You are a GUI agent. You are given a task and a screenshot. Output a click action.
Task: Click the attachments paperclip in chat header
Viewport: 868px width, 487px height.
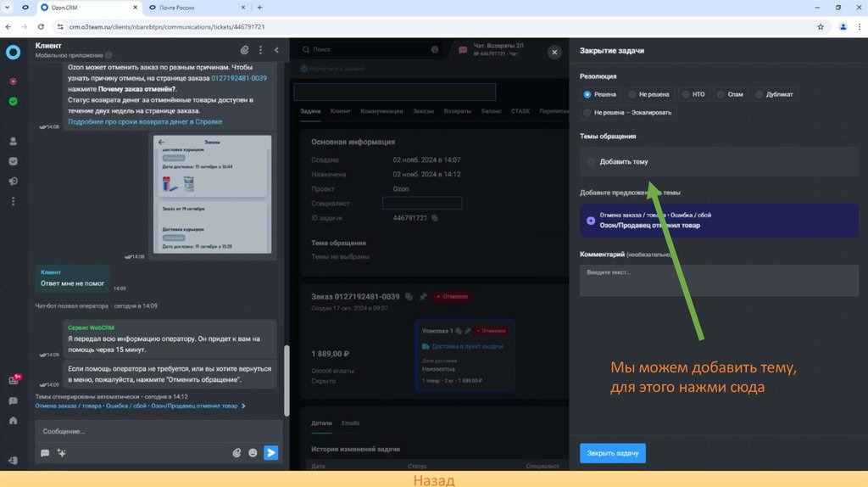pyautogui.click(x=245, y=50)
